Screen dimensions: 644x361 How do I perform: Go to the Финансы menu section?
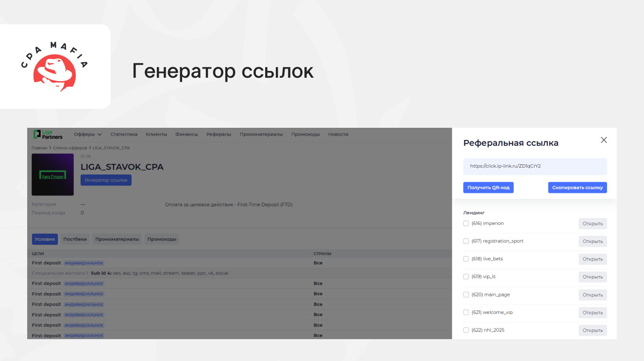186,135
